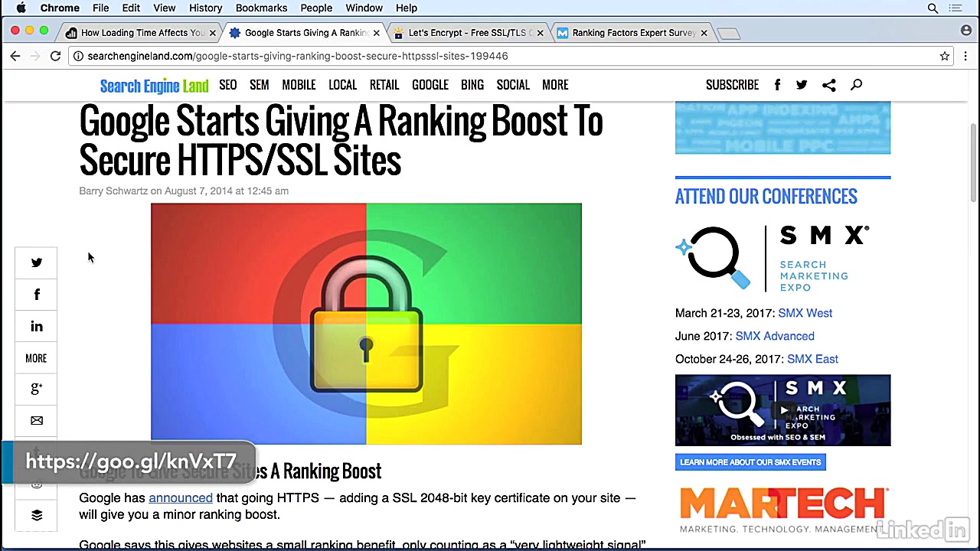Open the SMX Advanced link

point(775,336)
